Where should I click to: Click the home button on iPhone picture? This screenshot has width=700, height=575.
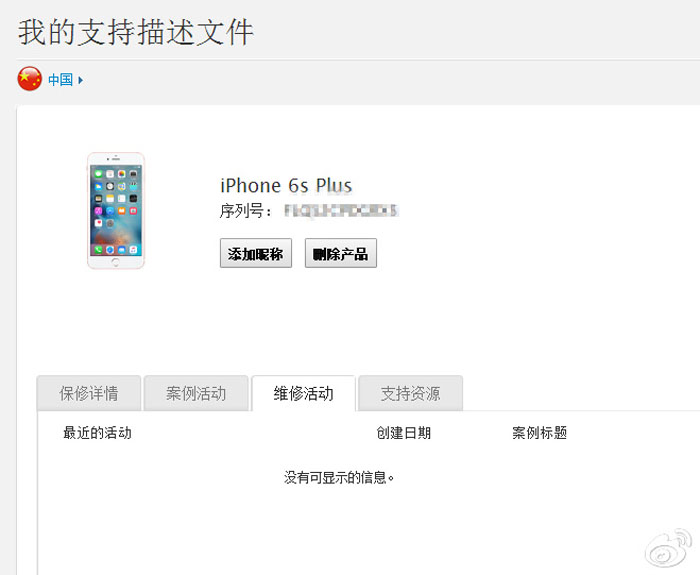coord(116,262)
